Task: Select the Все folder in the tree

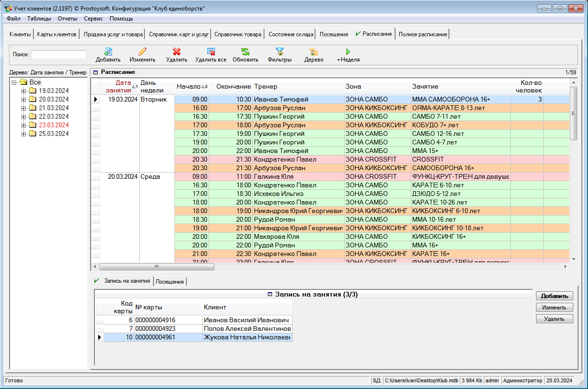Action: click(x=35, y=82)
